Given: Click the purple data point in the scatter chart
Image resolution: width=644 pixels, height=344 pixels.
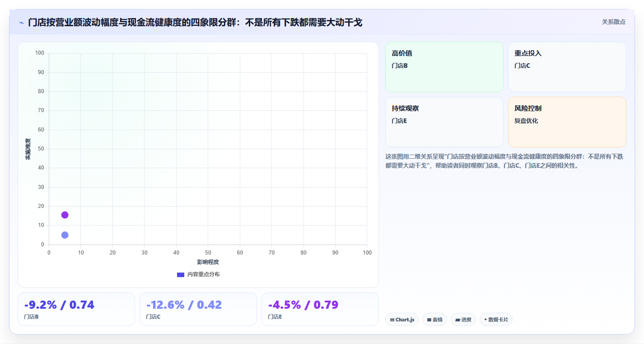Looking at the screenshot, I should 65,215.
